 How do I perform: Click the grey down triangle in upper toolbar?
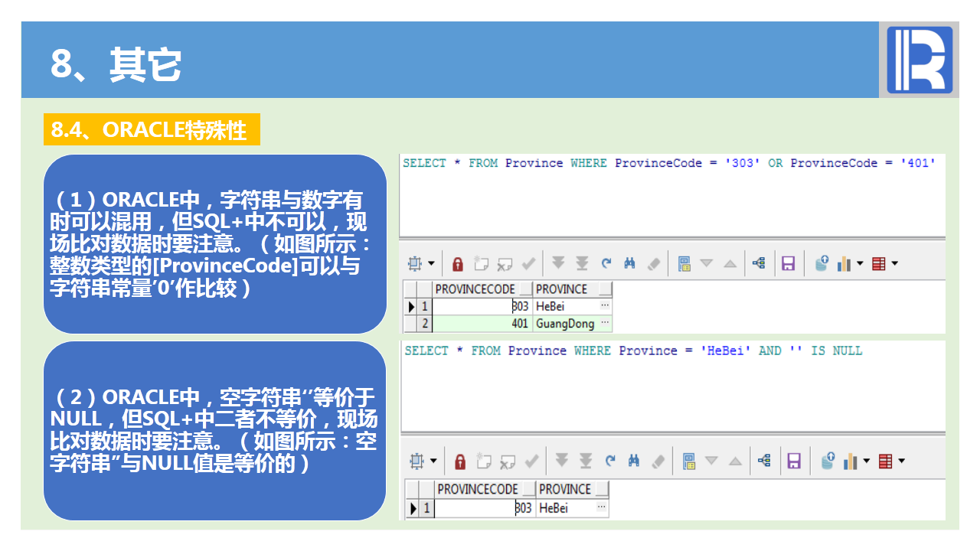707,264
